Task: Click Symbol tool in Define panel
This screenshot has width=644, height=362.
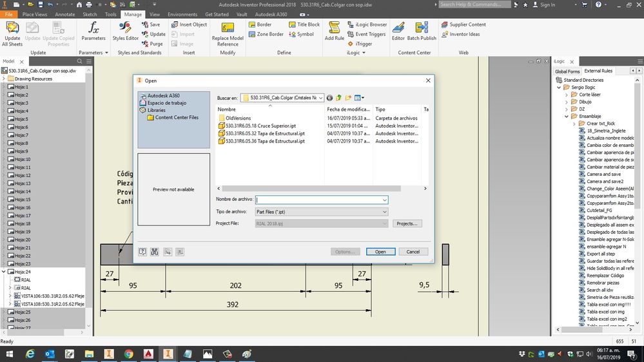Action: (x=301, y=34)
